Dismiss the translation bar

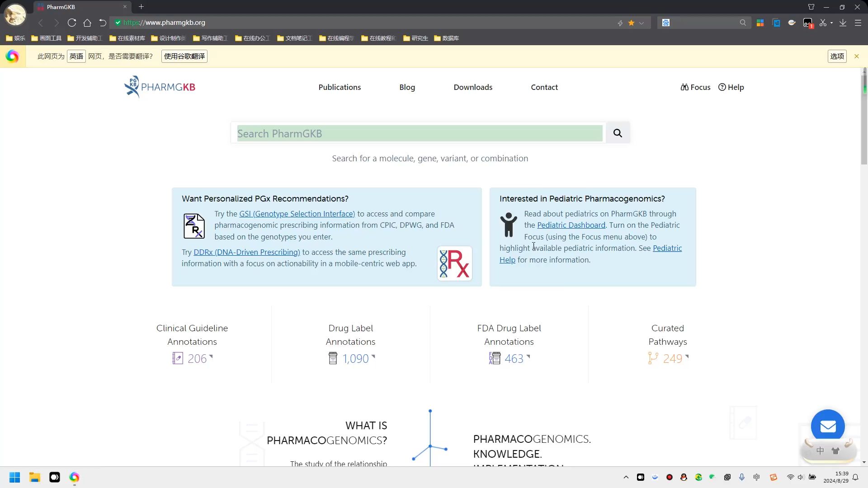tap(856, 56)
